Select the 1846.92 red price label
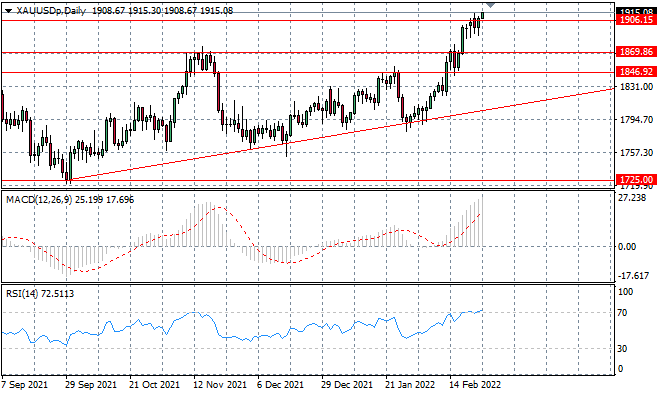Image resolution: width=660 pixels, height=396 pixels. pos(636,72)
